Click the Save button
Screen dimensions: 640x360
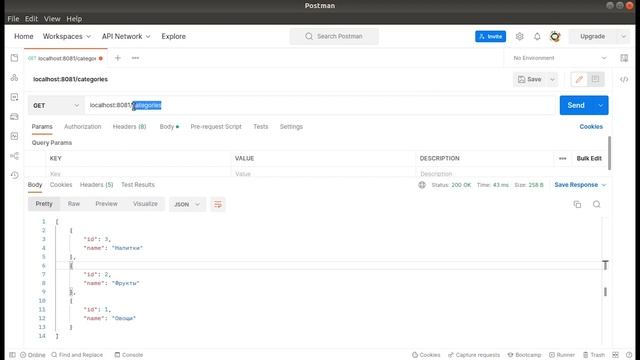click(x=530, y=79)
